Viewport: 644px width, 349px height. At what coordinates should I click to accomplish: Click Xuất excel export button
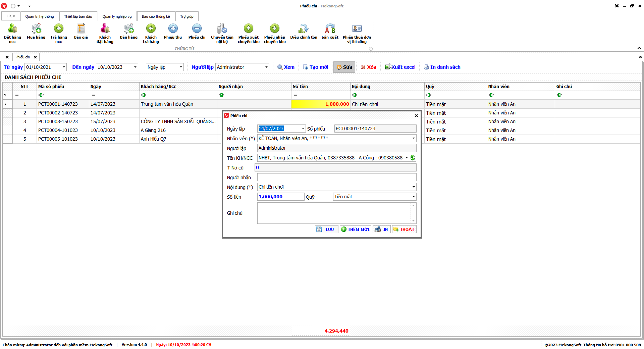400,67
